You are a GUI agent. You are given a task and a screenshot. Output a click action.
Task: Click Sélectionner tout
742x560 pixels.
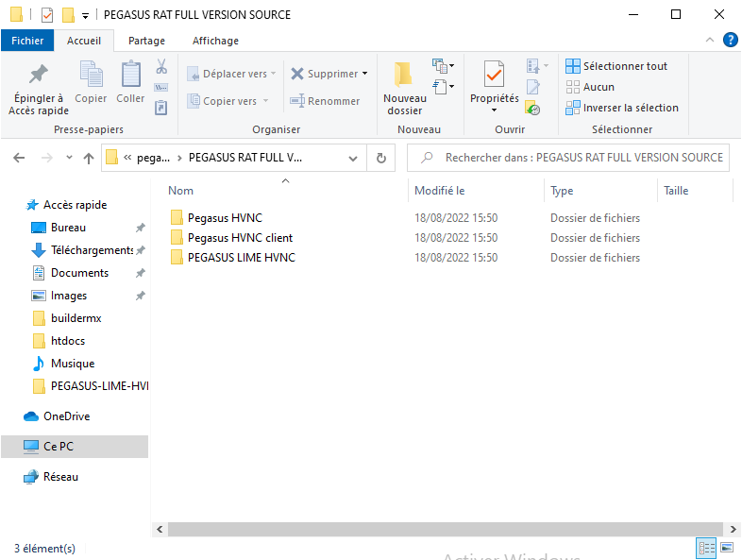coord(616,66)
